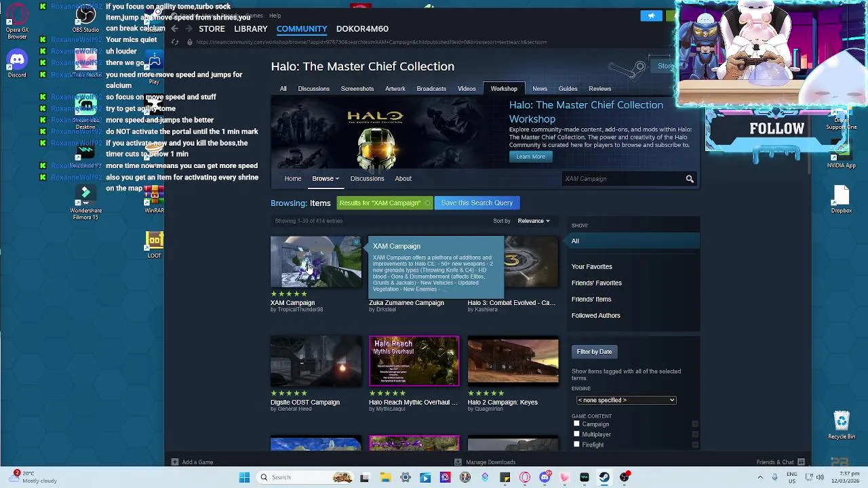Show Your Favorites filter
The height and width of the screenshot is (488, 868).
[591, 267]
